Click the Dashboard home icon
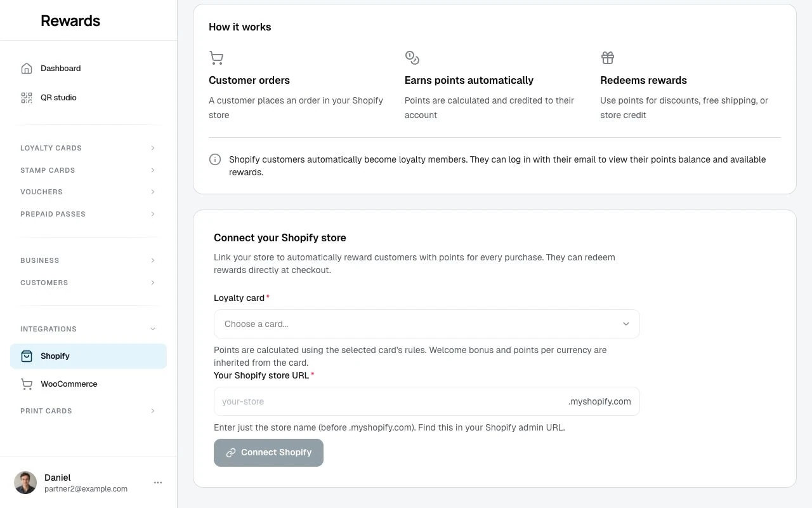 click(27, 69)
